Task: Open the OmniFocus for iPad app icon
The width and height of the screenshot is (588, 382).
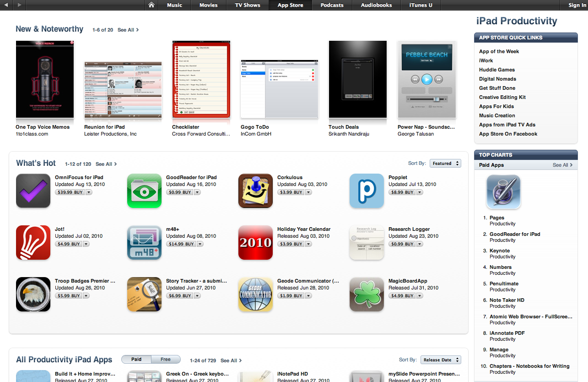Action: click(x=33, y=191)
